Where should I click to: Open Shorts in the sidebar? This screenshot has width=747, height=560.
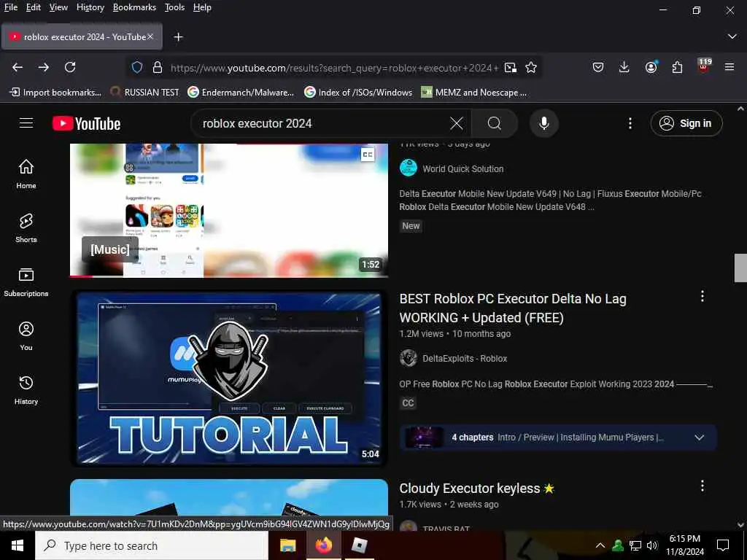26,227
